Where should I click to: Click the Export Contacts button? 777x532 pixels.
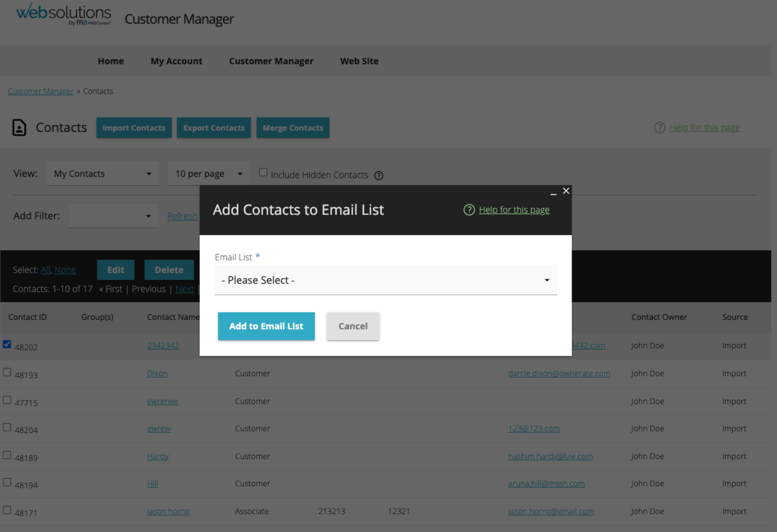pos(214,128)
